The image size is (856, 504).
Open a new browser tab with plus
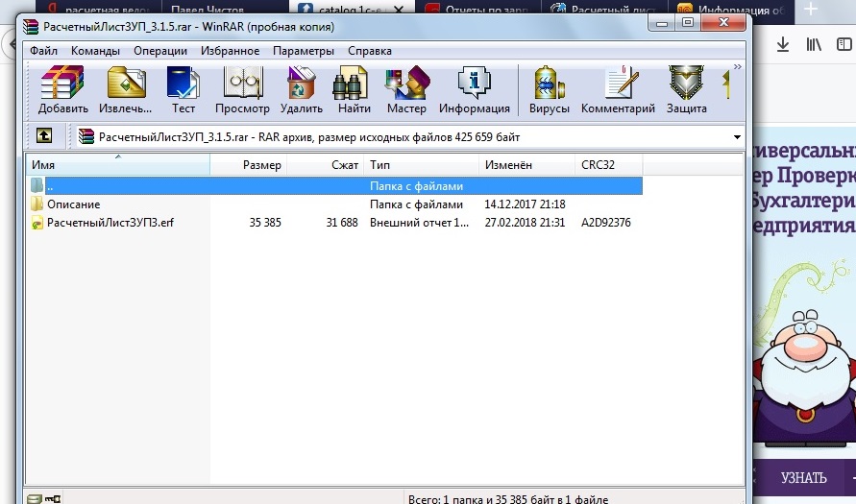pyautogui.click(x=811, y=9)
